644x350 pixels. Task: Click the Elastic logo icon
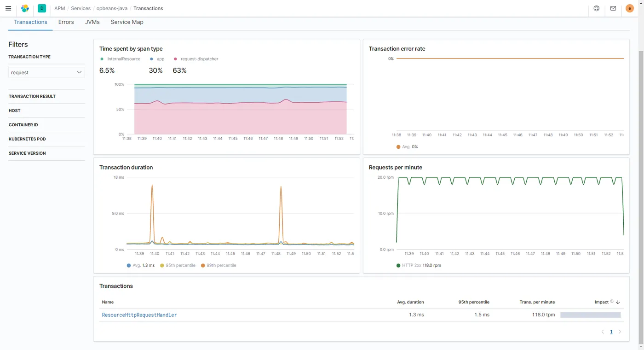click(x=25, y=8)
